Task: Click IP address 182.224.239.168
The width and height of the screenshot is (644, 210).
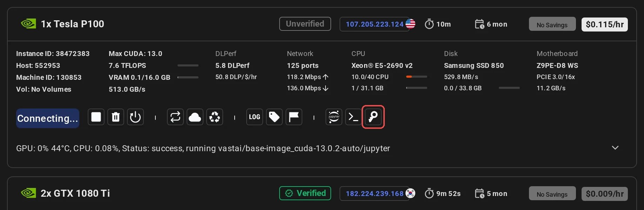Action: coord(375,194)
